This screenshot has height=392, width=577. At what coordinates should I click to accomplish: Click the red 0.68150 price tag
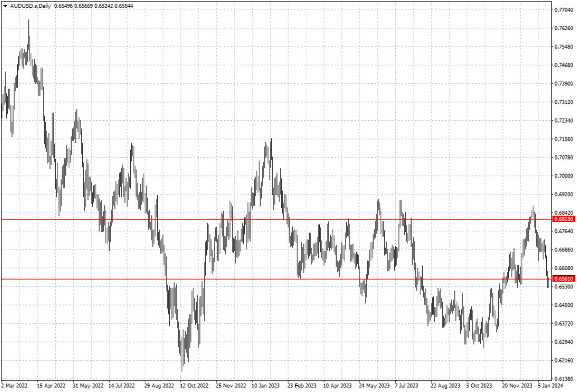tap(564, 219)
